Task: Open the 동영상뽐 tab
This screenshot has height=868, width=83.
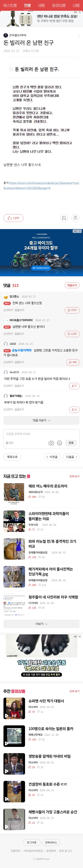Action: click(59, 5)
